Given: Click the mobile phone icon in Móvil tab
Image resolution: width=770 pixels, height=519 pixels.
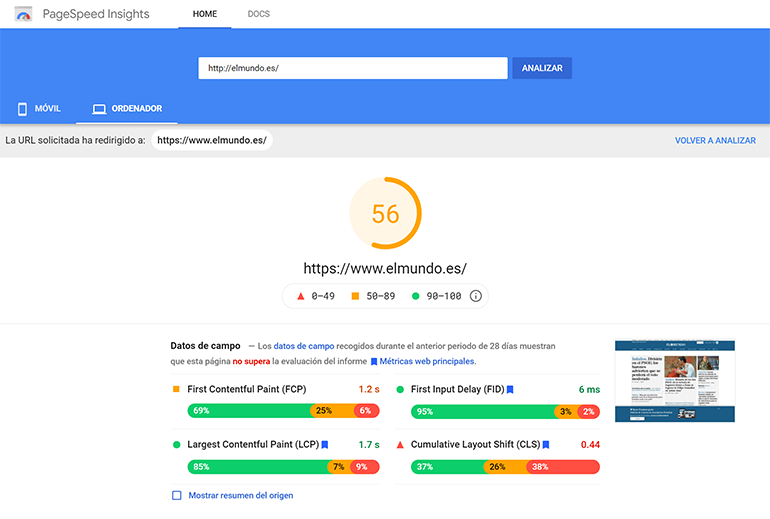Looking at the screenshot, I should pyautogui.click(x=22, y=108).
